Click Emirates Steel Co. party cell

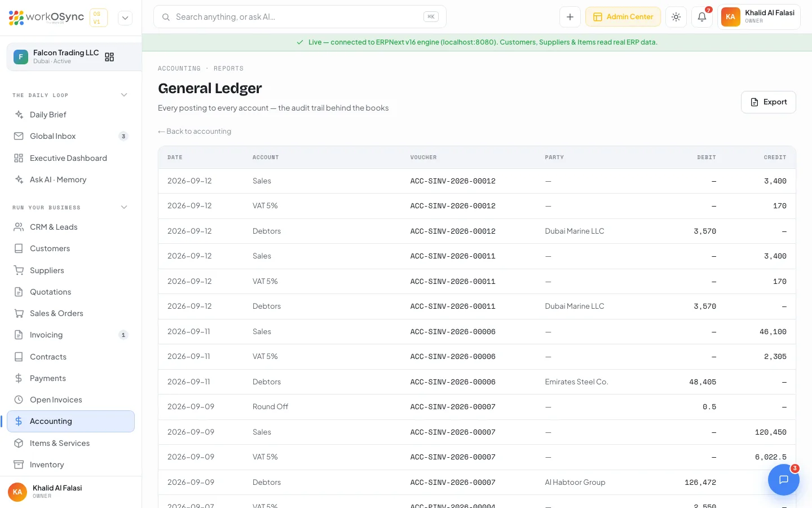pos(576,382)
